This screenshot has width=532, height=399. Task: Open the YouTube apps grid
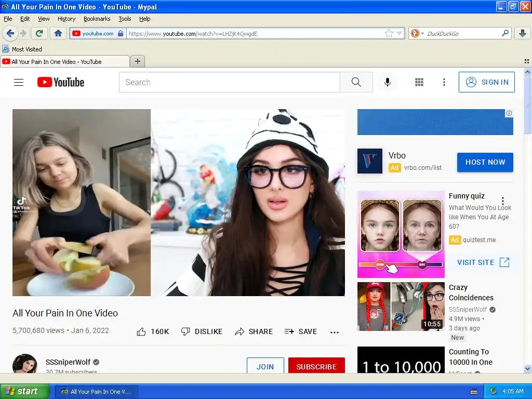coord(419,82)
